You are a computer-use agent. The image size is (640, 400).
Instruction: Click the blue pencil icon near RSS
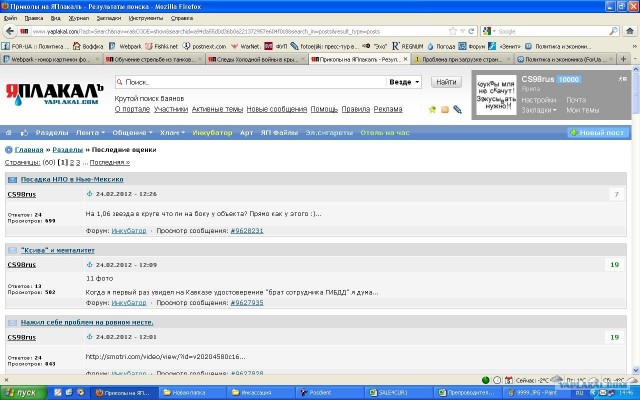point(458,109)
